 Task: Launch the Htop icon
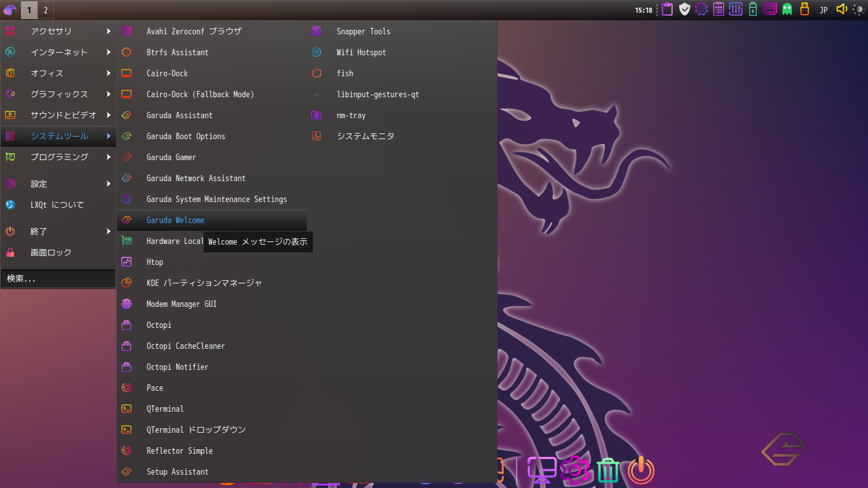tap(126, 262)
